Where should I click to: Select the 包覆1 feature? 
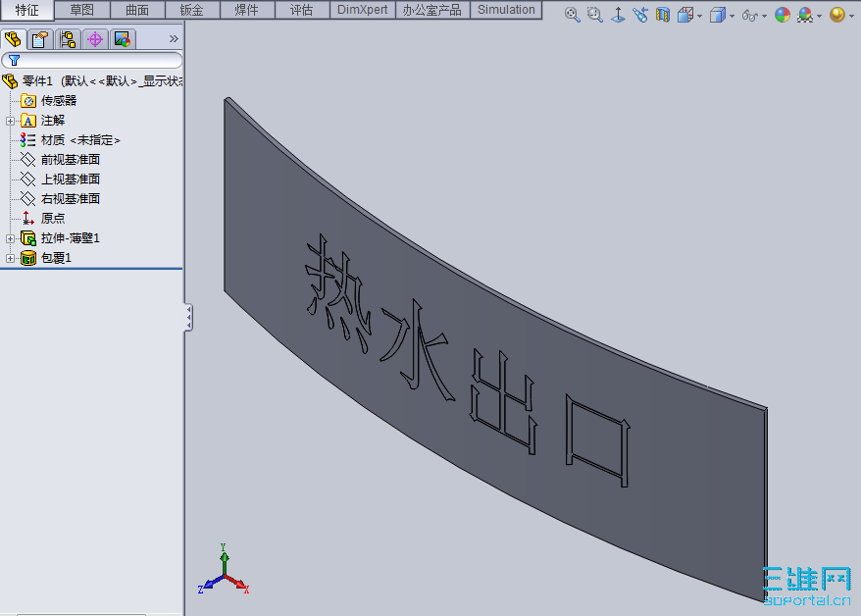[56, 258]
